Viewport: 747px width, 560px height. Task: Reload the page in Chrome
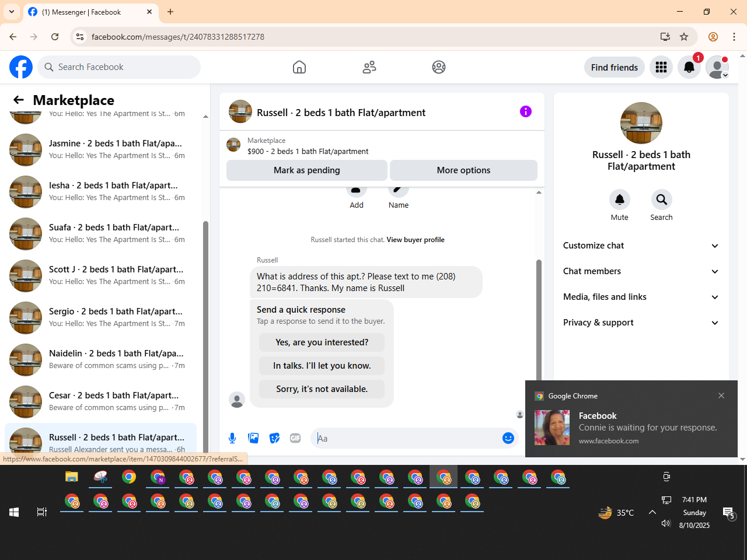point(55,37)
